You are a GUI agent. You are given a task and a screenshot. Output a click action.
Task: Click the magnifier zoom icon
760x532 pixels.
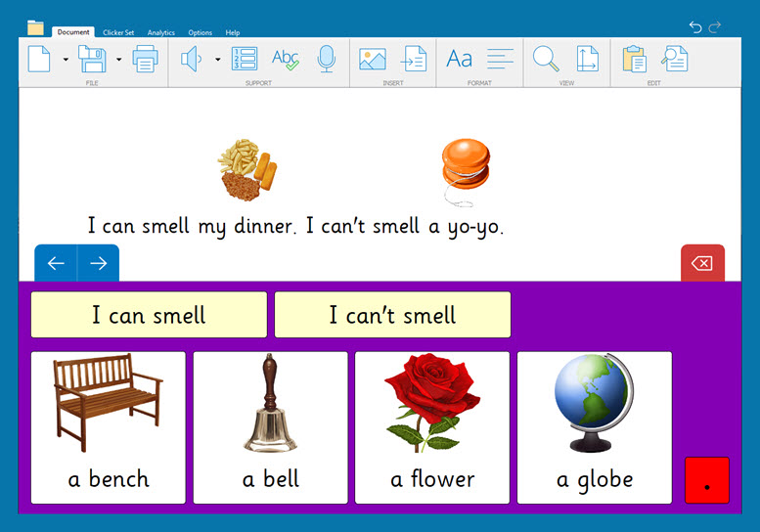(545, 59)
